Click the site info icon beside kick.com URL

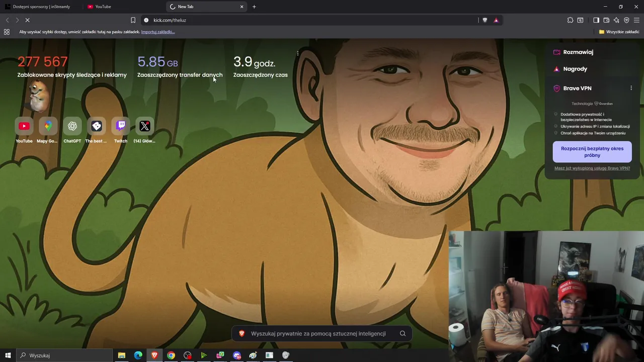coord(146,20)
